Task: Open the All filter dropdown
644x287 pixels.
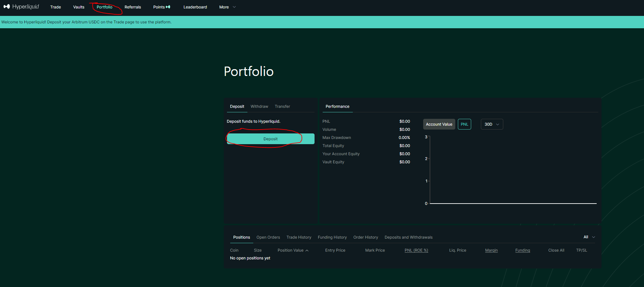Action: (x=589, y=237)
